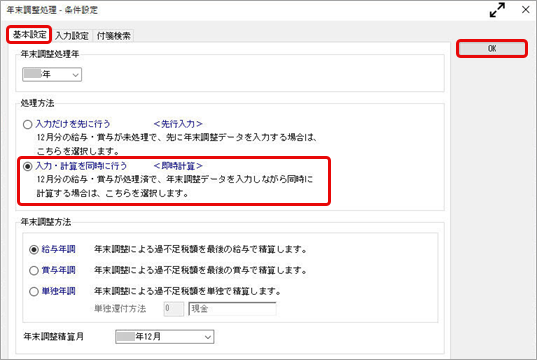Switch to the 付箋検索 tab
The width and height of the screenshot is (537, 360).
click(113, 36)
